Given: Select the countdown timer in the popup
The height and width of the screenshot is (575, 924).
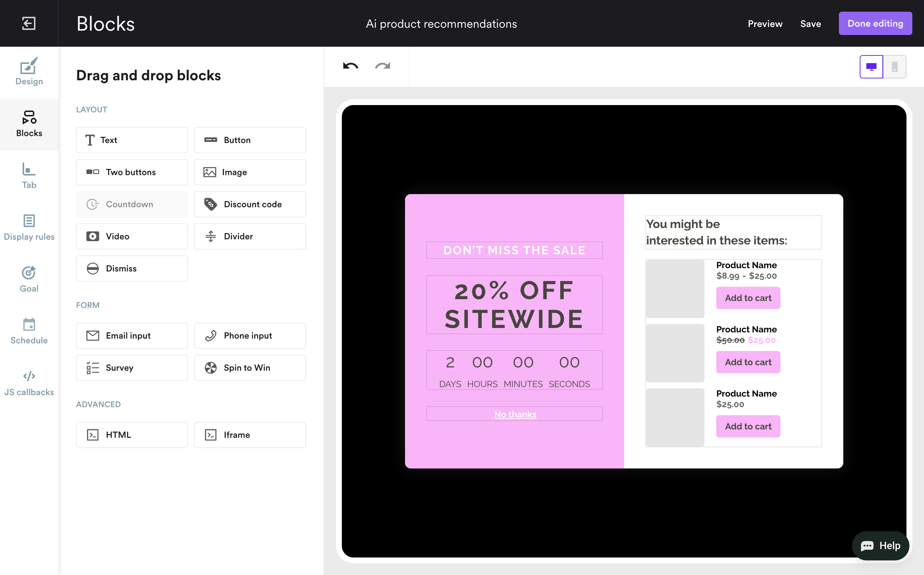Looking at the screenshot, I should (514, 370).
